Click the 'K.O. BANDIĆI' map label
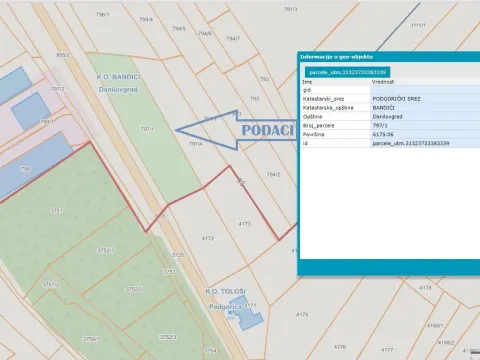This screenshot has width=480, height=360. (x=118, y=77)
